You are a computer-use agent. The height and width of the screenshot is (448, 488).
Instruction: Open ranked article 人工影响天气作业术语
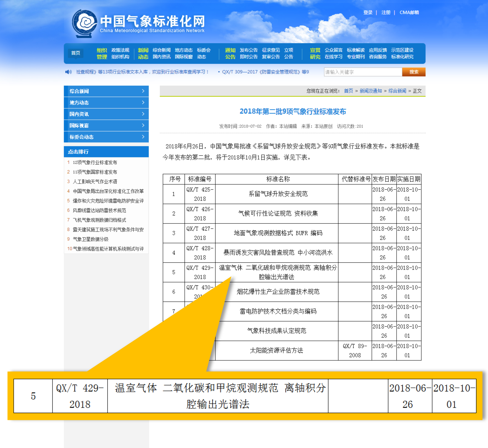pyautogui.click(x=95, y=182)
